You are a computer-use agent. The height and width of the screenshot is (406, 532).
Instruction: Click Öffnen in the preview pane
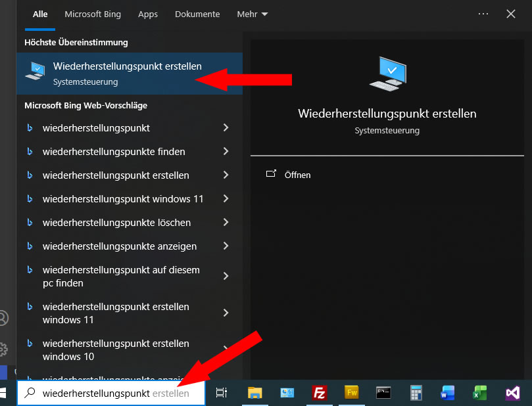(x=297, y=175)
